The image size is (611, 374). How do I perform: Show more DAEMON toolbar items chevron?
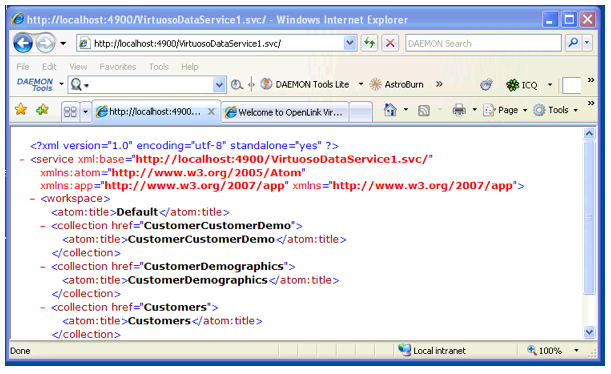(439, 84)
